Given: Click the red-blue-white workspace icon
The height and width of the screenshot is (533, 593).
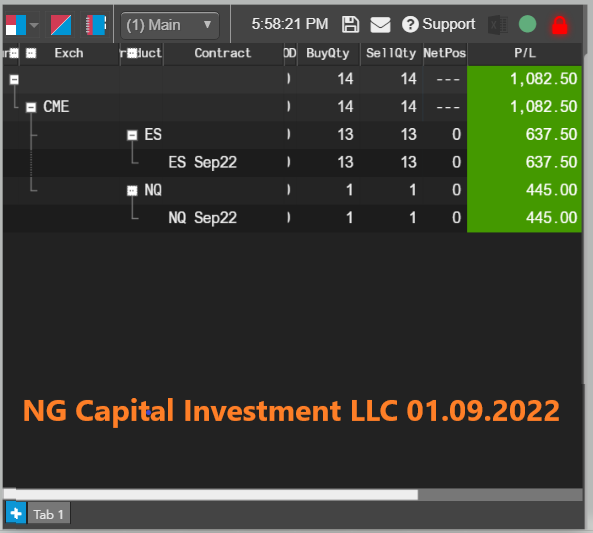Looking at the screenshot, I should [x=16, y=25].
